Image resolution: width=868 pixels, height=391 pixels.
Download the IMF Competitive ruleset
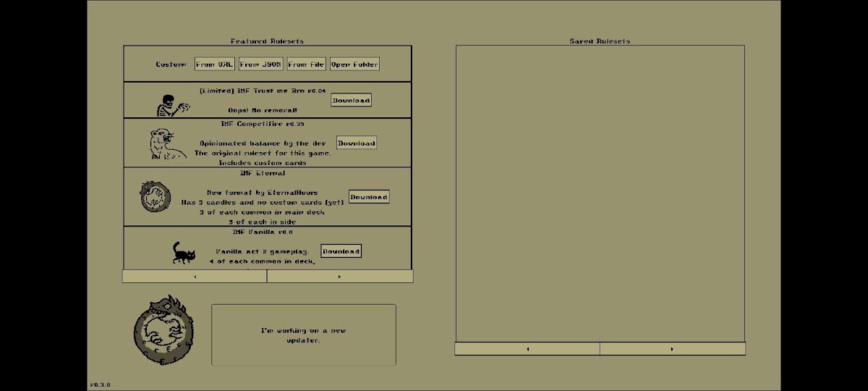coord(357,143)
